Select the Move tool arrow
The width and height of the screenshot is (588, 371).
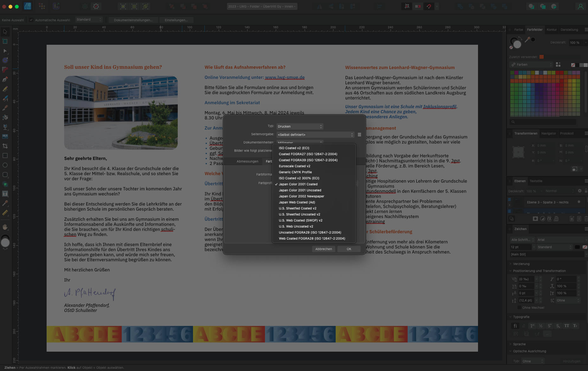(5, 32)
